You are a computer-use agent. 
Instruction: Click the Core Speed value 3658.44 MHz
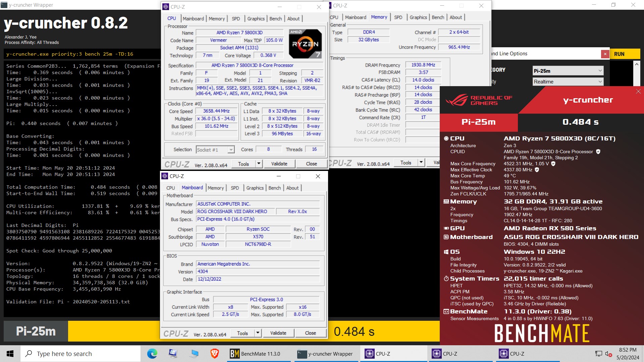(x=216, y=111)
